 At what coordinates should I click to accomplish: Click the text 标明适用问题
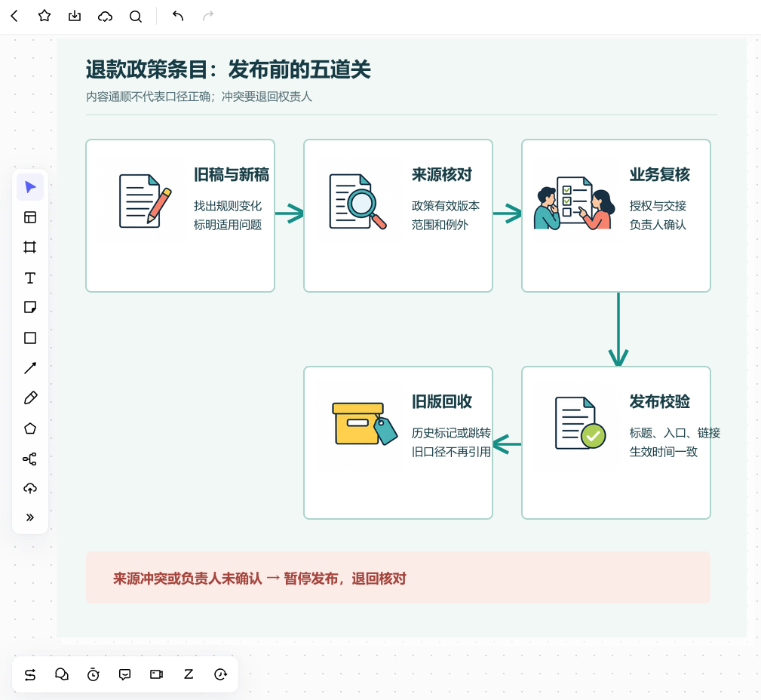point(228,225)
